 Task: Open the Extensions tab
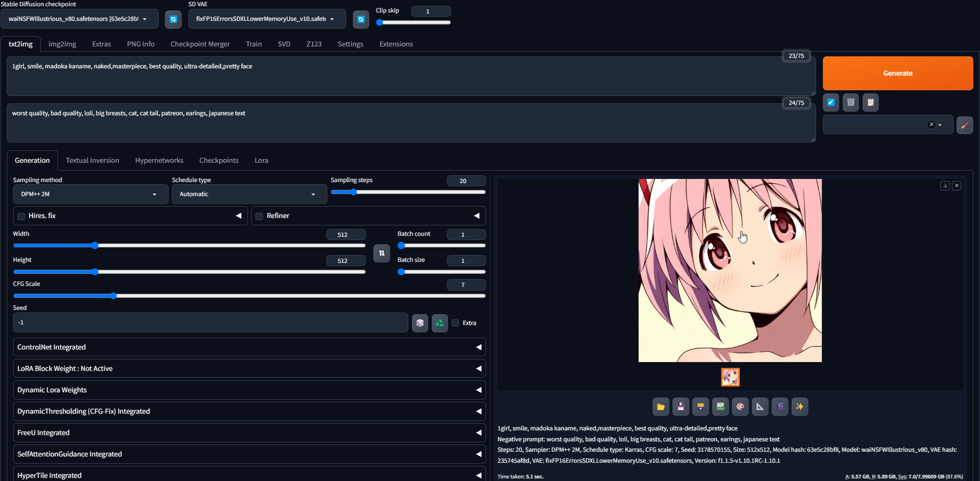(x=396, y=44)
